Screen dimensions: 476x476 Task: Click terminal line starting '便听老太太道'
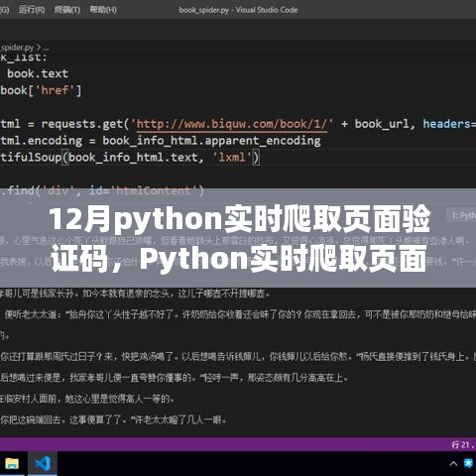[x=240, y=314]
